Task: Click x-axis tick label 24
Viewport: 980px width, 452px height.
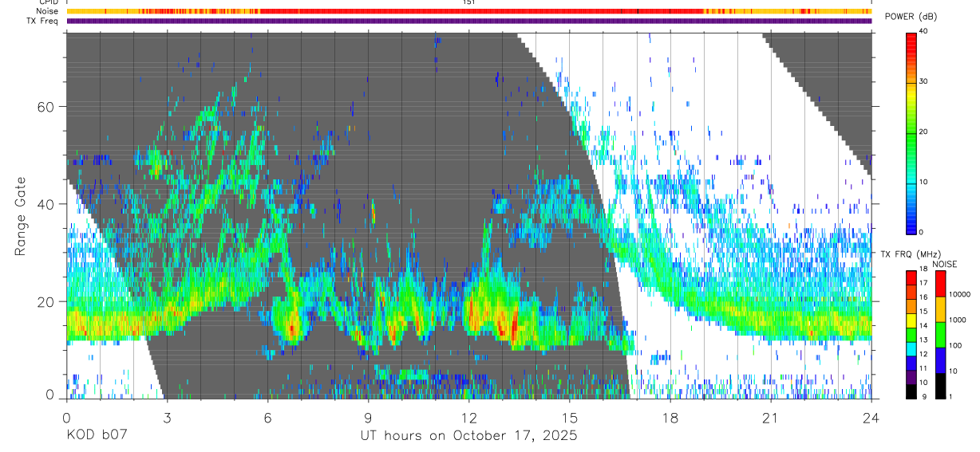Action: pyautogui.click(x=871, y=417)
